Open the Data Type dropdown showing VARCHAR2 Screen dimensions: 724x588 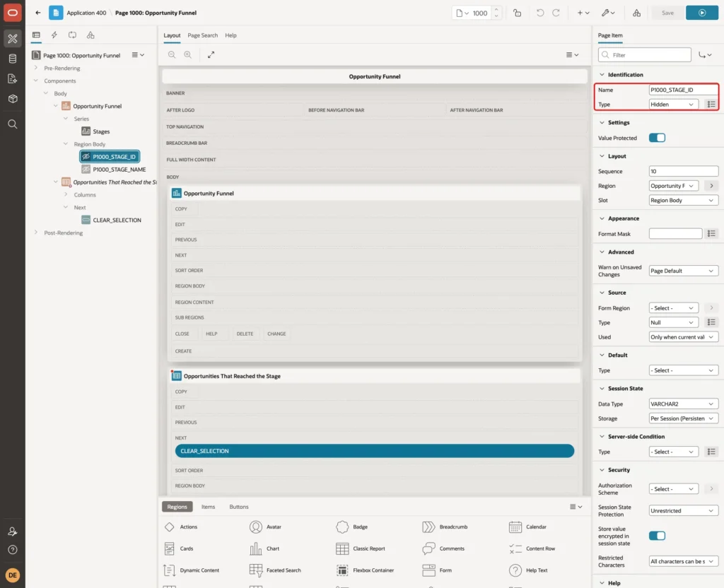684,404
